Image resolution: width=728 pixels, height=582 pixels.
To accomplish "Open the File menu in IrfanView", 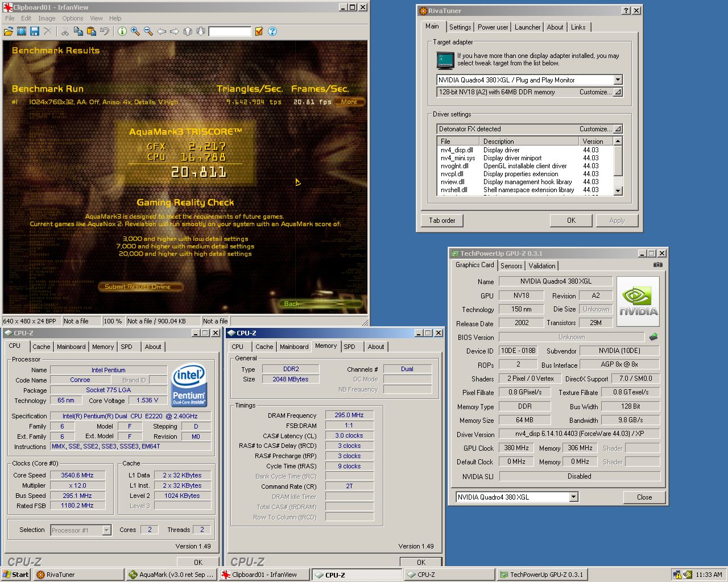I will coord(10,18).
